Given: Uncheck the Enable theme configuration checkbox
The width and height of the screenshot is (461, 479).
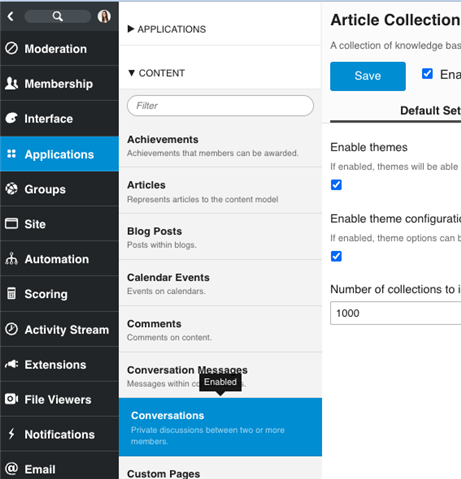Looking at the screenshot, I should pos(336,256).
